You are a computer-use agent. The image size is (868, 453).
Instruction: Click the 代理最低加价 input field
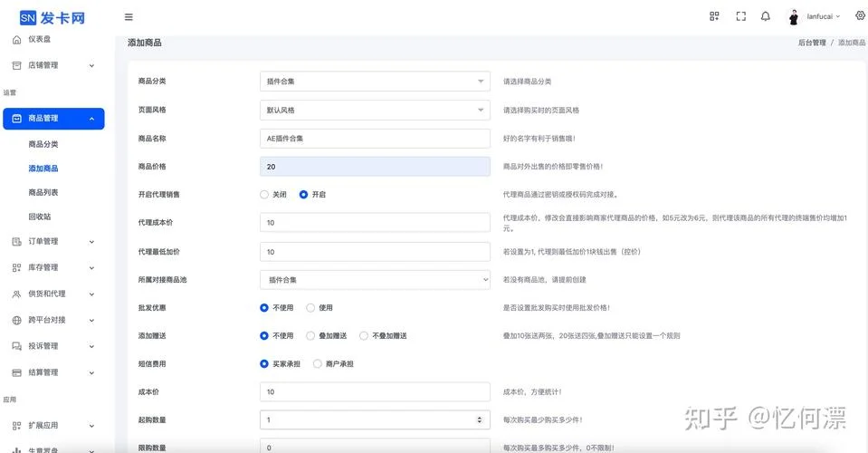coord(375,252)
